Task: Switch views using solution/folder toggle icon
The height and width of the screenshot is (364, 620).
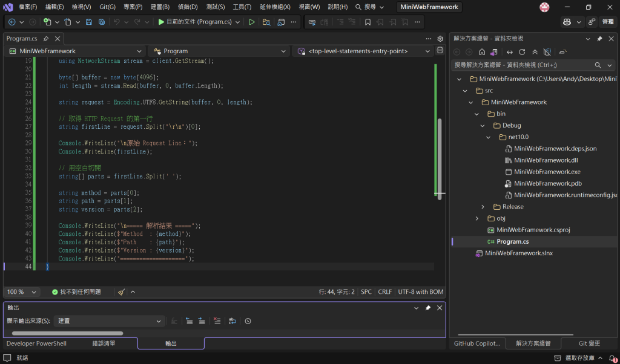Action: pos(494,52)
